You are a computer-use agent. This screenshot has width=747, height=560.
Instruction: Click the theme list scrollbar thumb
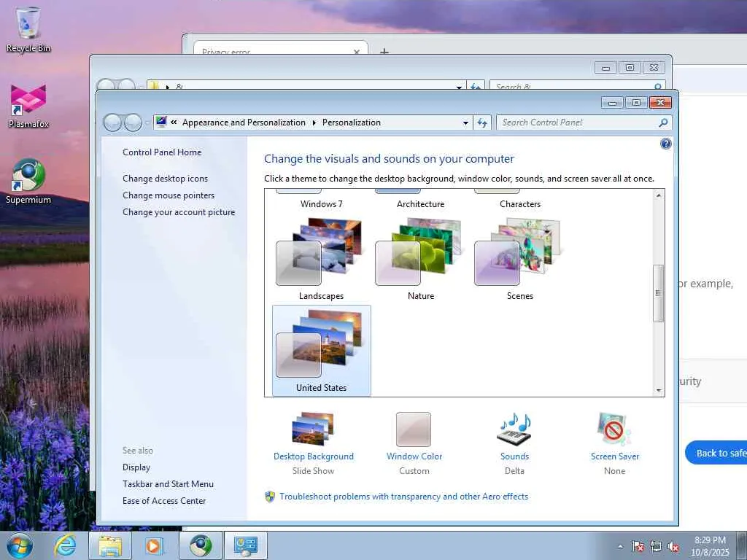click(x=659, y=293)
